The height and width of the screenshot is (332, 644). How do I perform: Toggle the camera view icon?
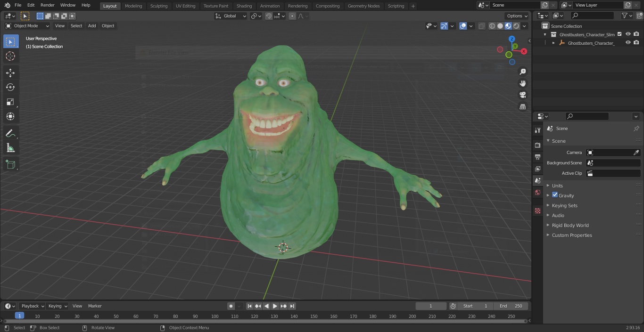coord(522,95)
